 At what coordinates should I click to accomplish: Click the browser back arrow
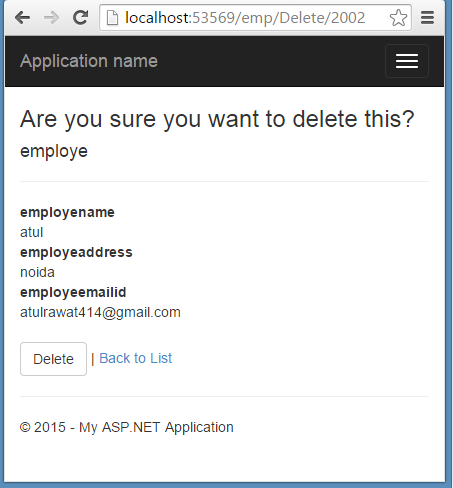[22, 17]
